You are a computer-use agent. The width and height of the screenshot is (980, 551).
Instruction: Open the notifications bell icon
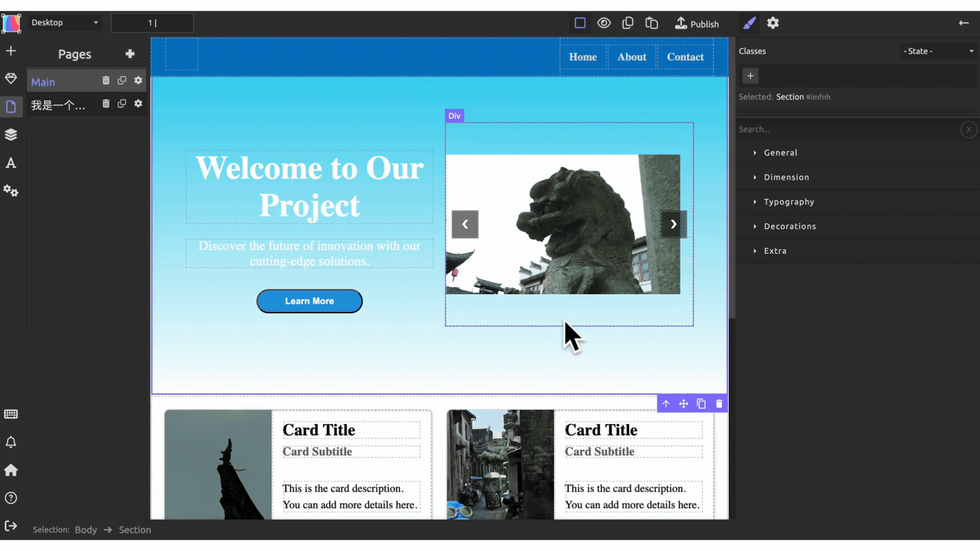coord(11,442)
